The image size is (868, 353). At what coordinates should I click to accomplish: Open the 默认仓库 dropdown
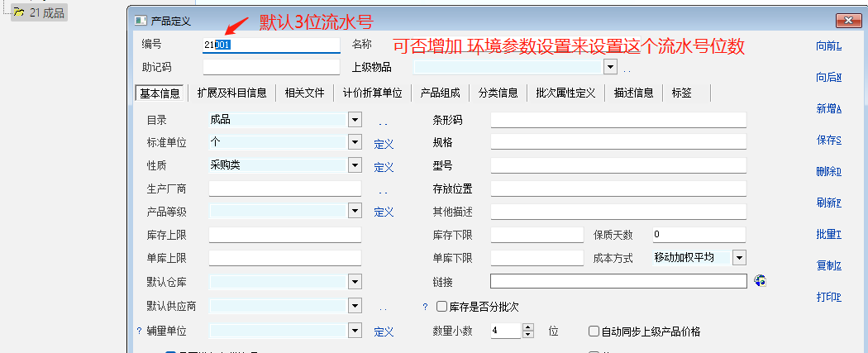coord(354,282)
